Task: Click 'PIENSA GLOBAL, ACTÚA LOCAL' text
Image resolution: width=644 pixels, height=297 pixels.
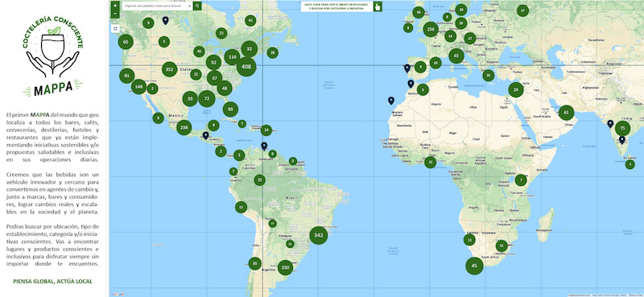Action: coord(52,282)
